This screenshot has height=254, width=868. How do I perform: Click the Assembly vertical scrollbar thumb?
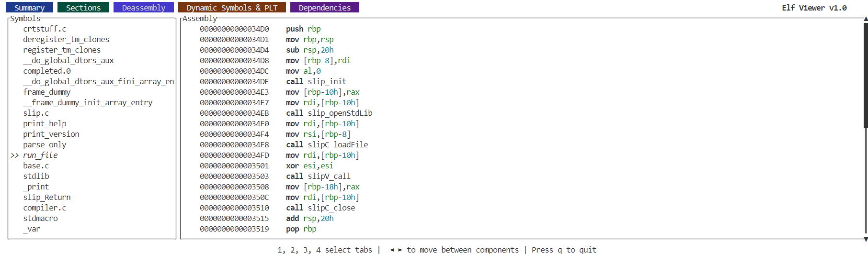pyautogui.click(x=866, y=75)
